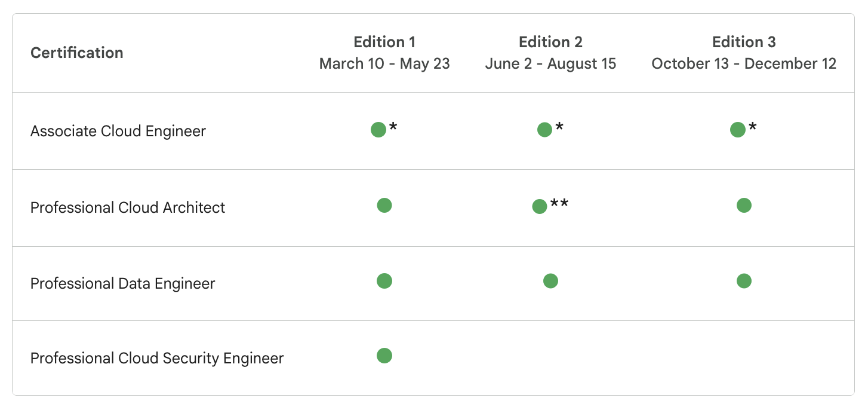Select Professional Cloud Architect Edition 1 dot
The height and width of the screenshot is (410, 868).
(384, 206)
